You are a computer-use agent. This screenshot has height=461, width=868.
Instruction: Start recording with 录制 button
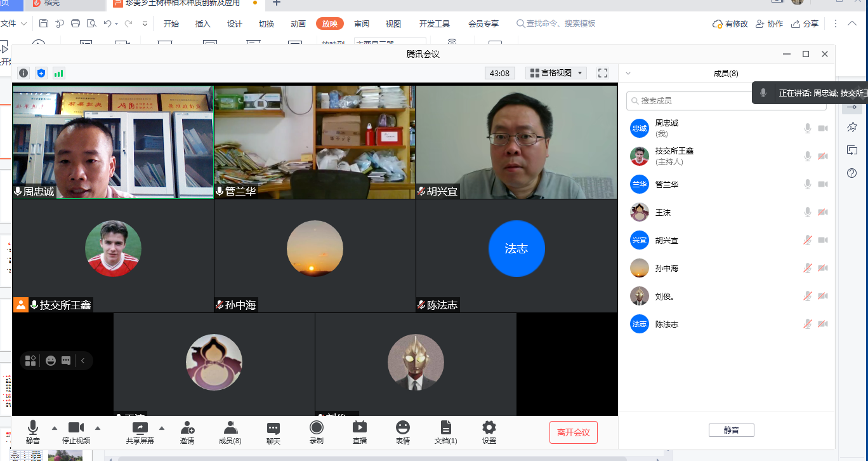tap(317, 432)
